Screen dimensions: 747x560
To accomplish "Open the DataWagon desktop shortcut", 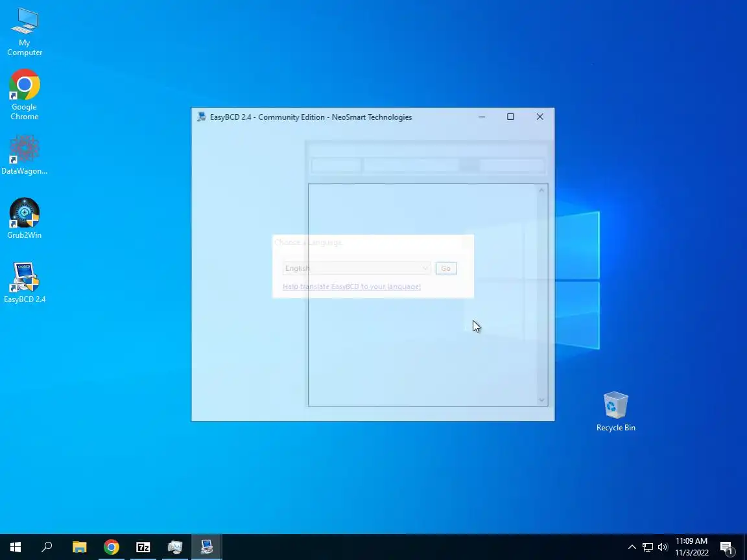I will pos(24,155).
